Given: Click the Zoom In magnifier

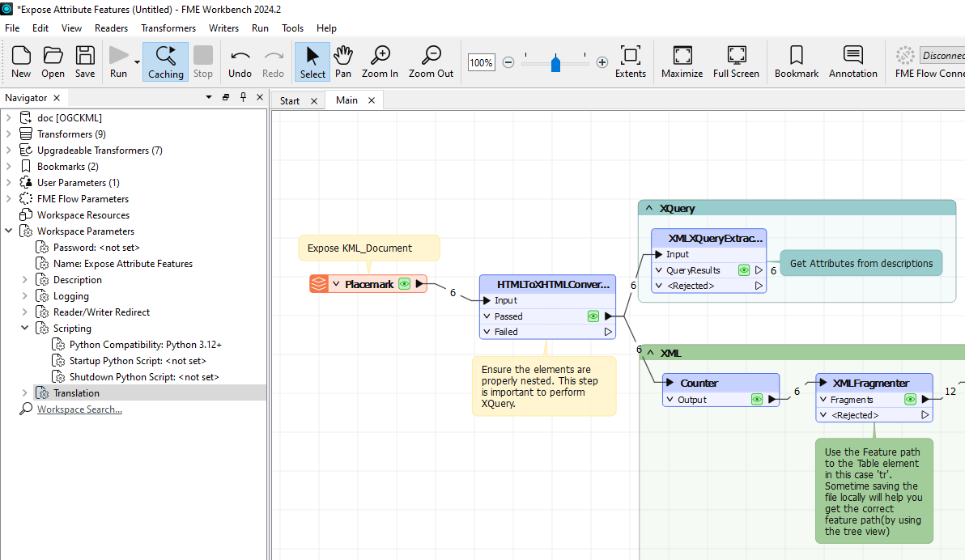Looking at the screenshot, I should [380, 62].
